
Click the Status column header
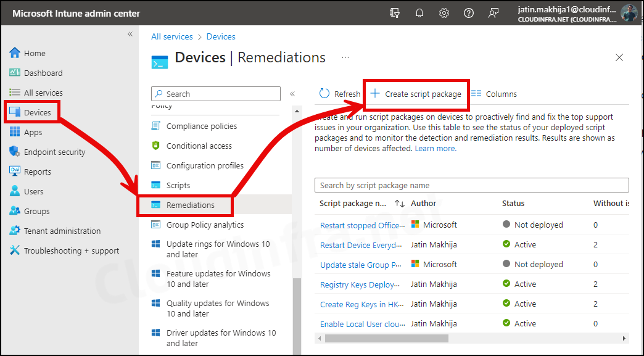513,203
